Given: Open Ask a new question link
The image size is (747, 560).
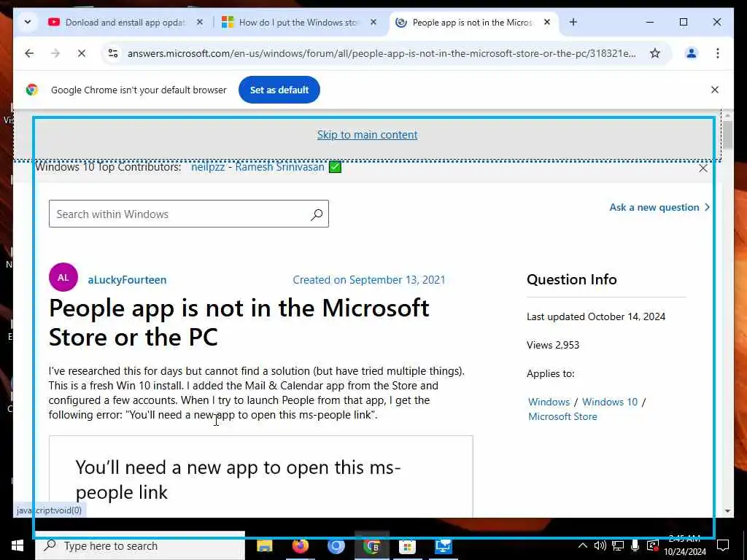Looking at the screenshot, I should coord(659,207).
